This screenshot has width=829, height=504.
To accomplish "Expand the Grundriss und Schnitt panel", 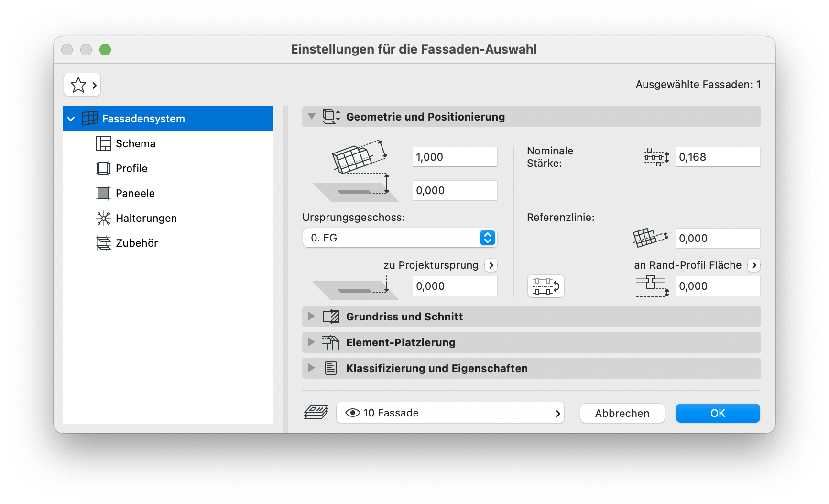I will pyautogui.click(x=312, y=316).
